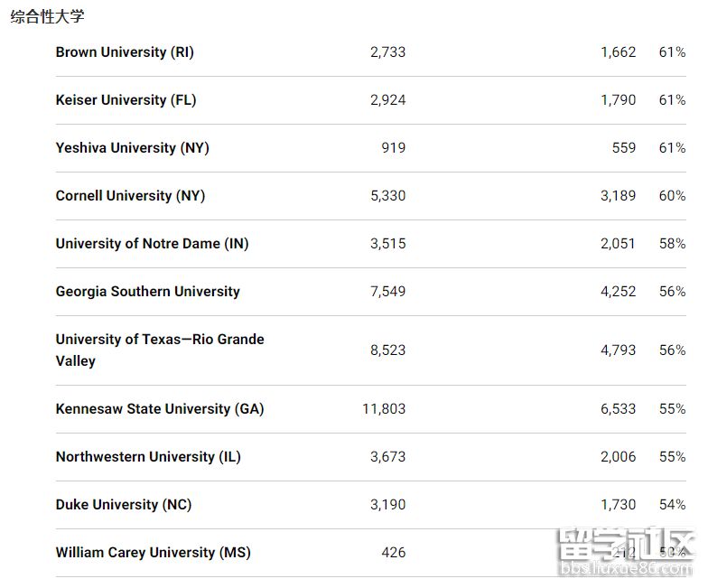708x588 pixels.
Task: Select Georgia Southern's 4,252 number
Action: [618, 292]
